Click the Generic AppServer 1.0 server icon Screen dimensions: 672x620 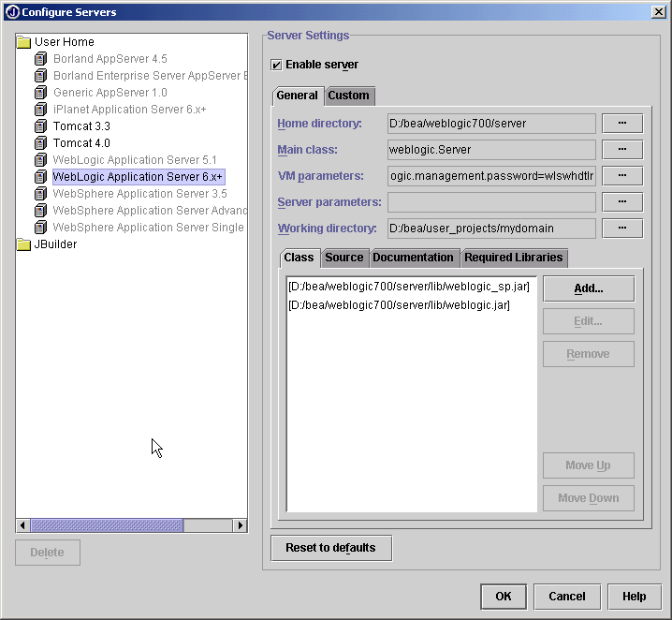point(41,92)
